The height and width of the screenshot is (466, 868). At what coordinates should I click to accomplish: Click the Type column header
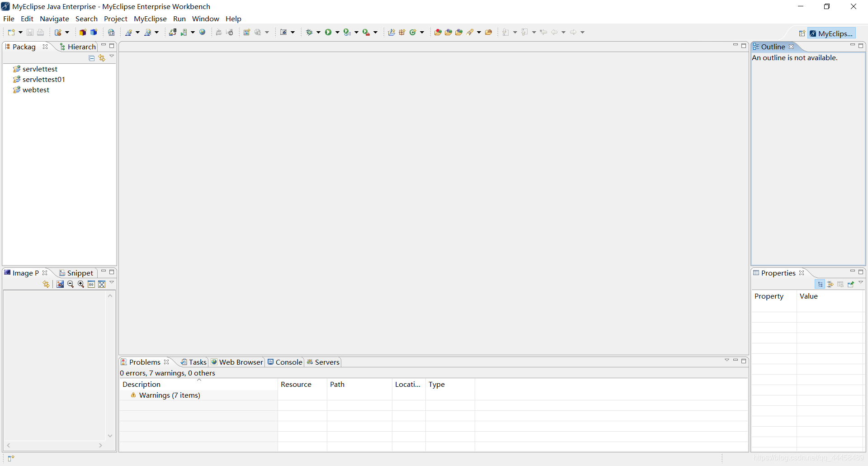pyautogui.click(x=450, y=384)
